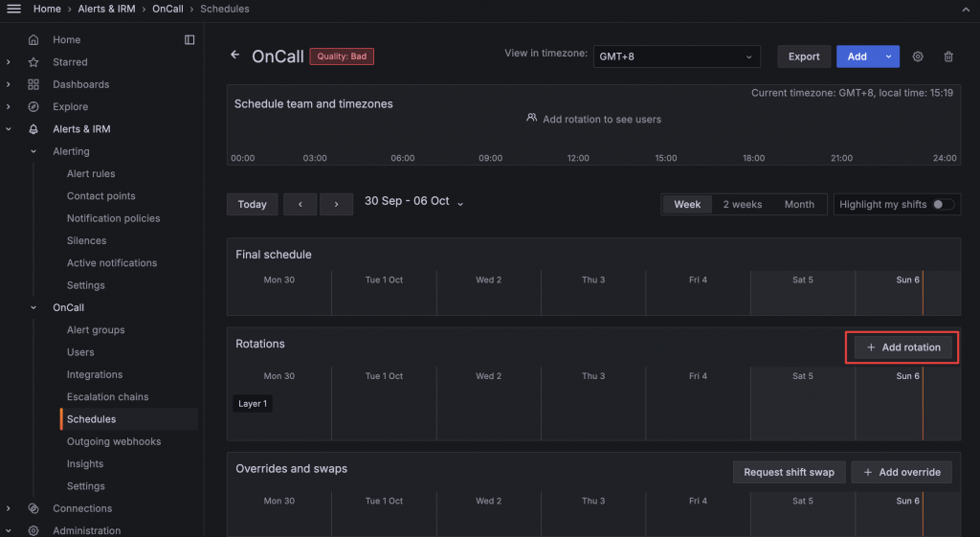The image size is (980, 537).
Task: Open Users under OnCall in sidebar
Action: click(80, 352)
